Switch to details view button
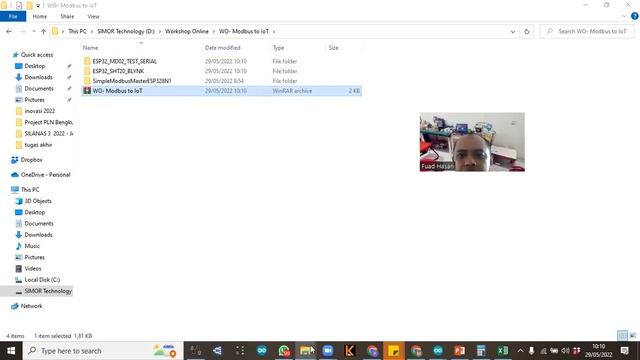 point(622,336)
